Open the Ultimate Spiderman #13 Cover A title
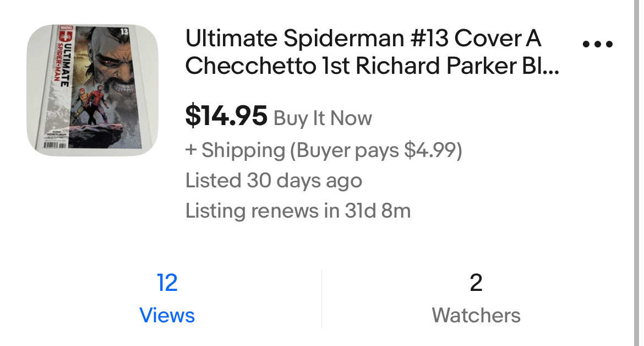Viewport: 644px width, 346px height. pyautogui.click(x=363, y=39)
